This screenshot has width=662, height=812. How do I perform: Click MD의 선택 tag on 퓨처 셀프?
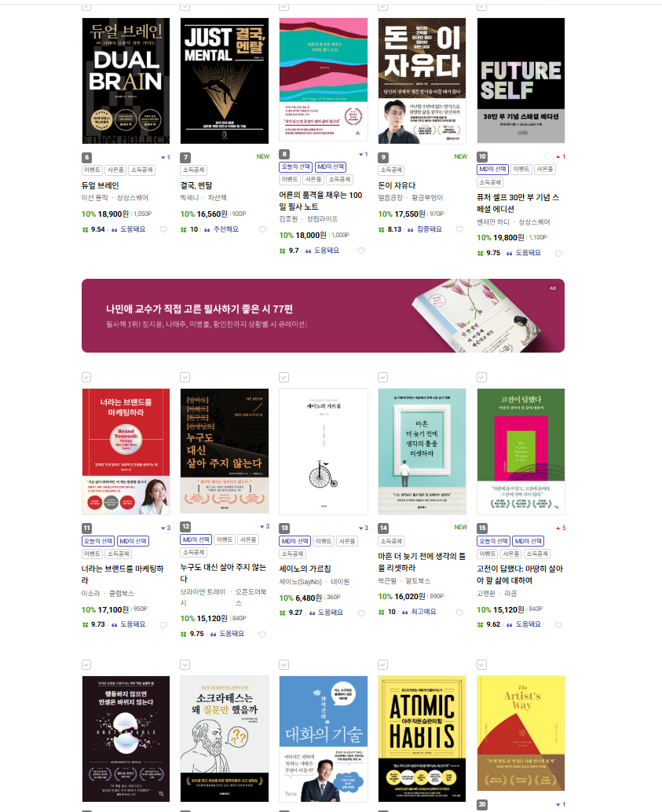coord(492,170)
